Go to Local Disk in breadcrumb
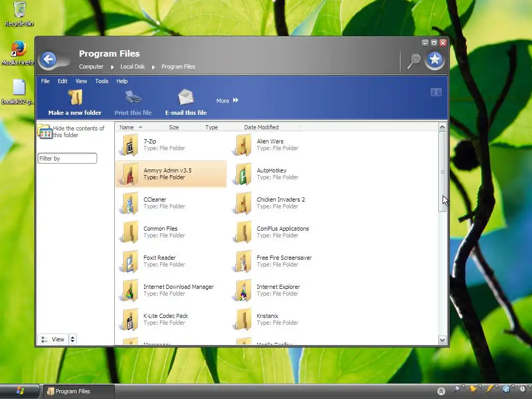 (132, 67)
